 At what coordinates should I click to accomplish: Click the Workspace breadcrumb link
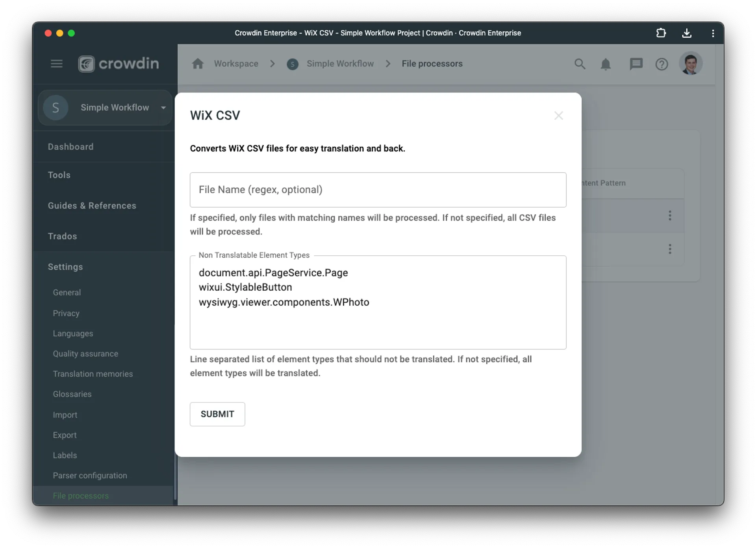point(236,63)
